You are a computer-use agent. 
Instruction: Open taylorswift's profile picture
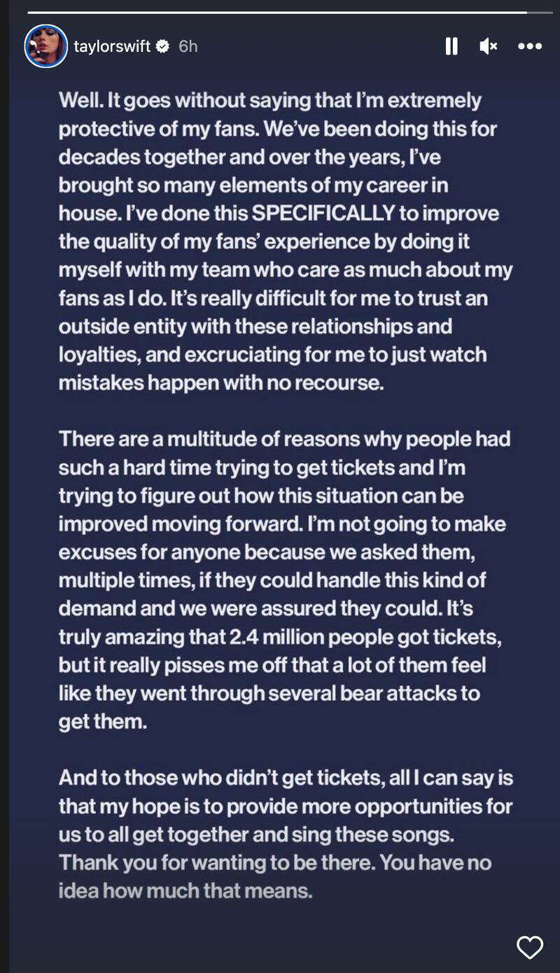tap(46, 46)
